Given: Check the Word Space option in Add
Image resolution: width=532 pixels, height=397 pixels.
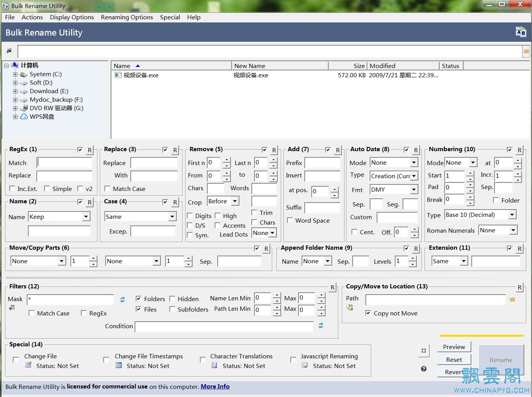Looking at the screenshot, I should [290, 220].
